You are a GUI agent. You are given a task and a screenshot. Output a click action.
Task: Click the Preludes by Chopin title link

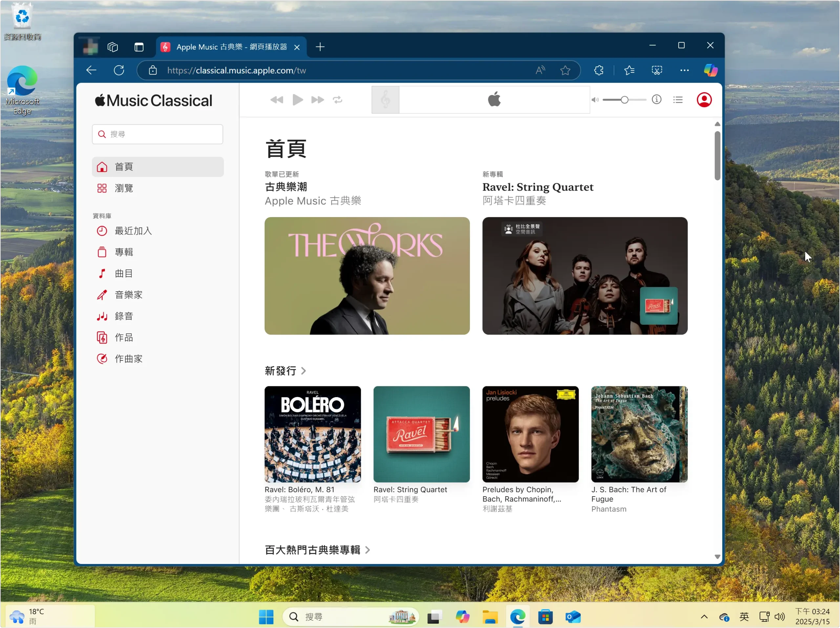pos(522,494)
